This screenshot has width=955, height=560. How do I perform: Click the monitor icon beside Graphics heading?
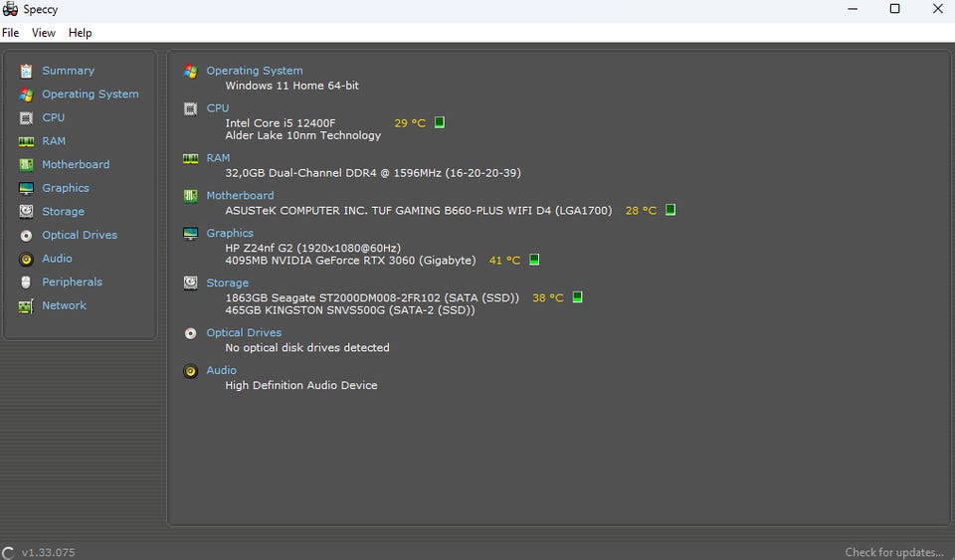pyautogui.click(x=191, y=234)
